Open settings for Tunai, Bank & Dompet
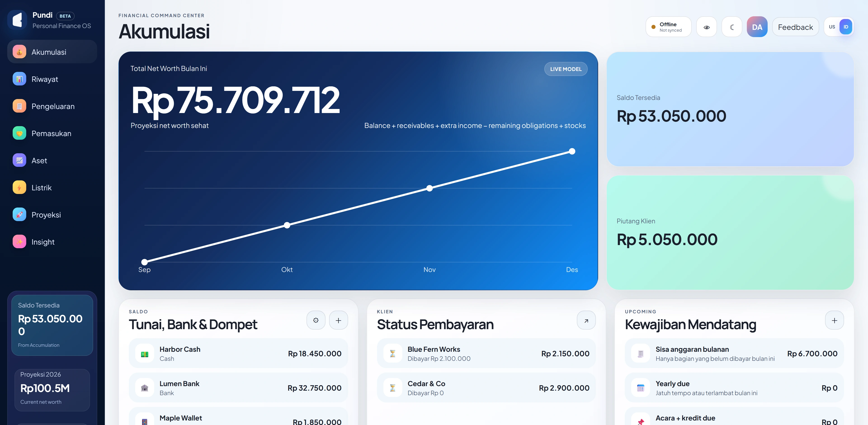The width and height of the screenshot is (868, 425). [x=316, y=320]
